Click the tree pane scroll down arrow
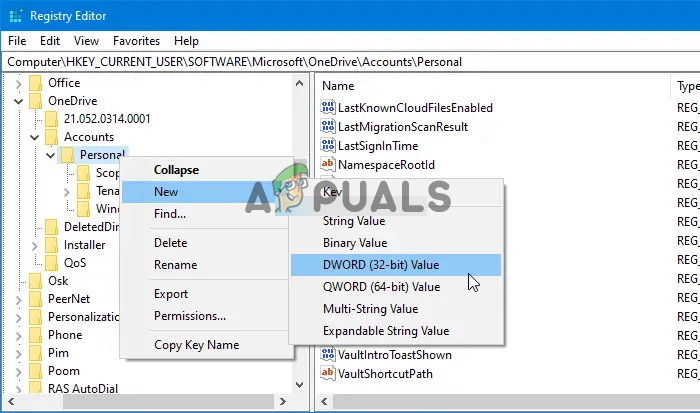 (300, 384)
